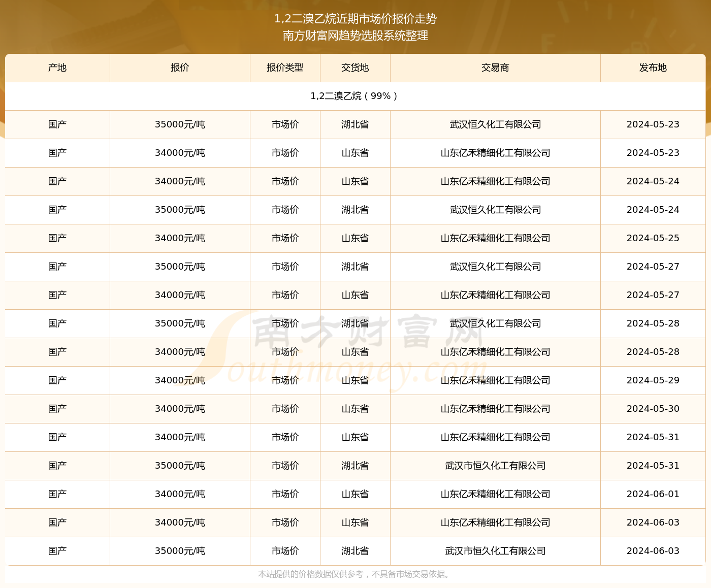
Task: Select the title 1,2二溴乙烷近期市场价报价走势
Action: click(x=355, y=19)
